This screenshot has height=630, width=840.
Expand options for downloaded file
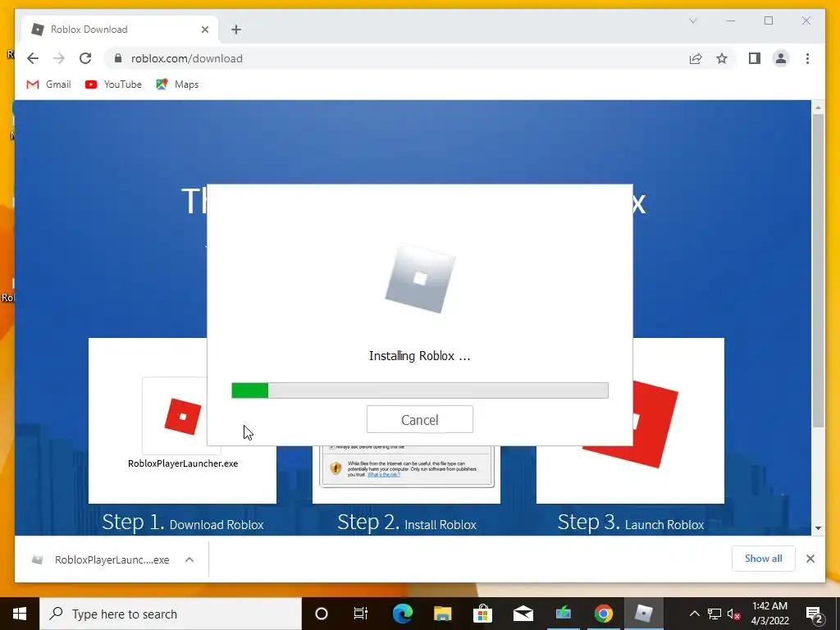(x=189, y=559)
